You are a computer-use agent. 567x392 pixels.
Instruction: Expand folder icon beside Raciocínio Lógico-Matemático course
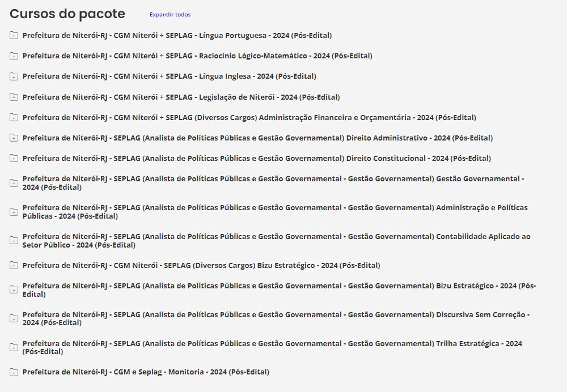tap(14, 56)
